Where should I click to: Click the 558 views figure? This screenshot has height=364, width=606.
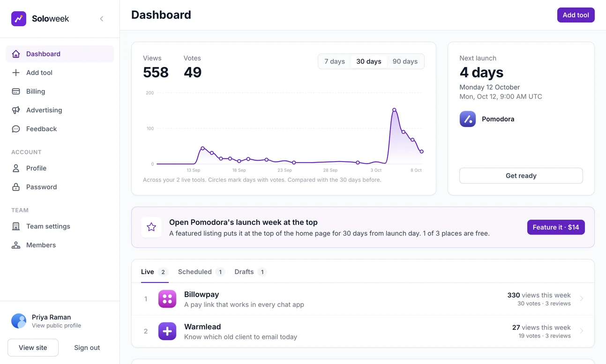click(x=156, y=72)
